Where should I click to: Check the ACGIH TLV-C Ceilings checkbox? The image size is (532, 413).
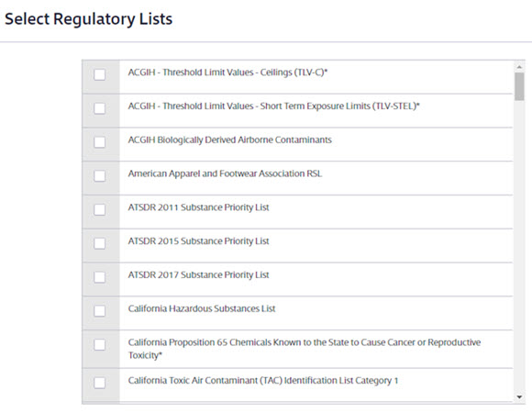click(x=99, y=74)
